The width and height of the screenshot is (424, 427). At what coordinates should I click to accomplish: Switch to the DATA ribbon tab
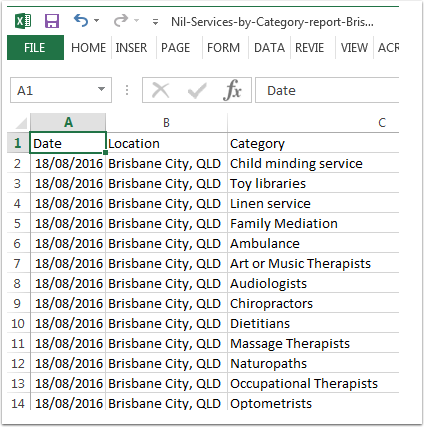coord(269,48)
